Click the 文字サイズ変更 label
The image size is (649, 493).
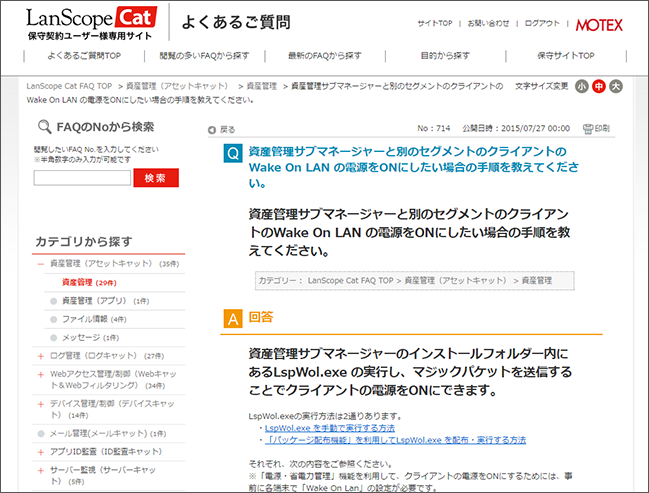(x=541, y=86)
